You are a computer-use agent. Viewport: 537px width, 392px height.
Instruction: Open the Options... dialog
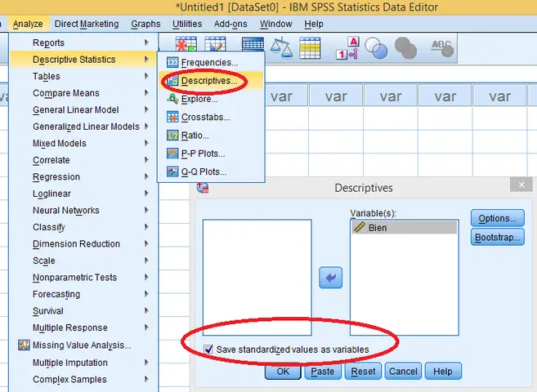497,218
